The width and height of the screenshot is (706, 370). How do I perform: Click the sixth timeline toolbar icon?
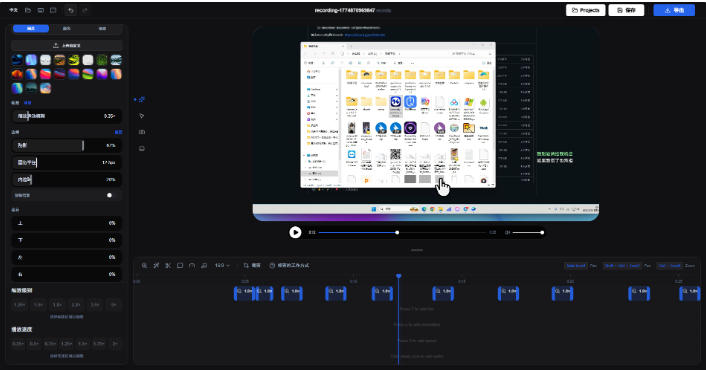[204, 266]
